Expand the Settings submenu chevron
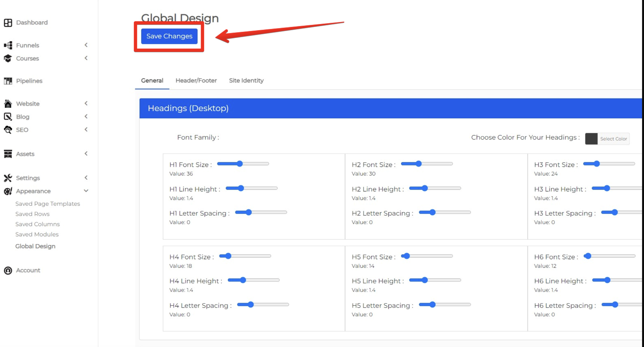The image size is (644, 347). click(86, 178)
